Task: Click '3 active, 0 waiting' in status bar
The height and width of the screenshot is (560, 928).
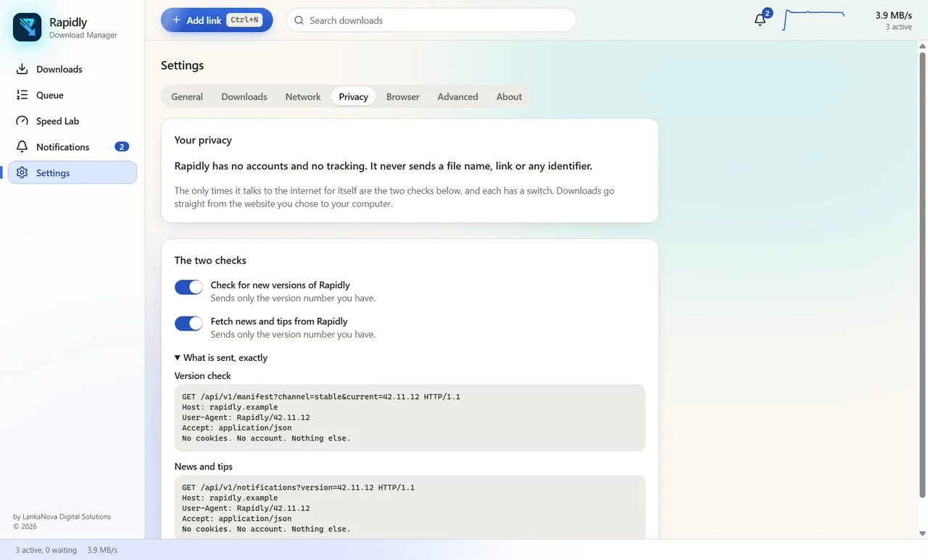Action: [x=46, y=551]
